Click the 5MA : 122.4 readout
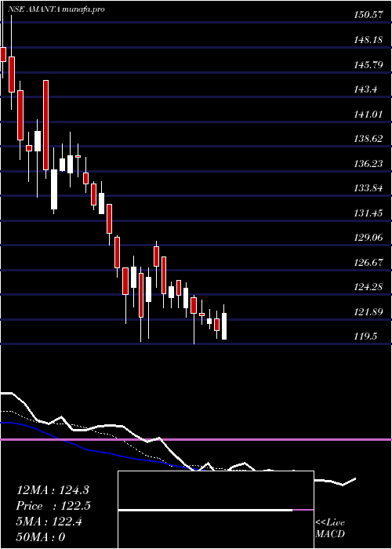 click(x=49, y=522)
